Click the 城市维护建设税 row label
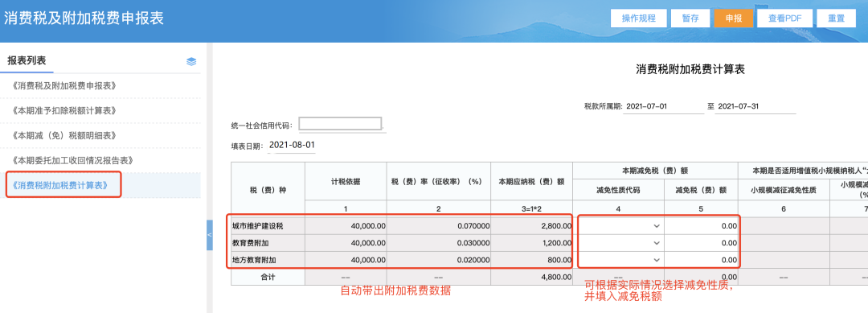Screen dimensions: 868x313 258,226
